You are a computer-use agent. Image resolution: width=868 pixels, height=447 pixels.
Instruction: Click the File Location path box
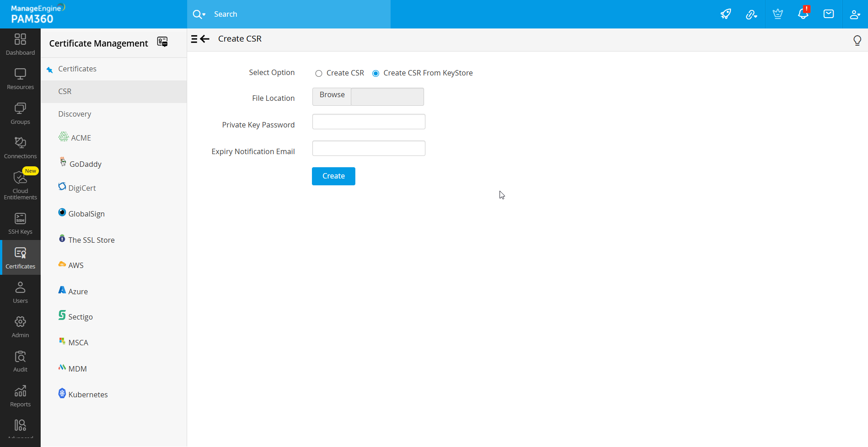387,97
